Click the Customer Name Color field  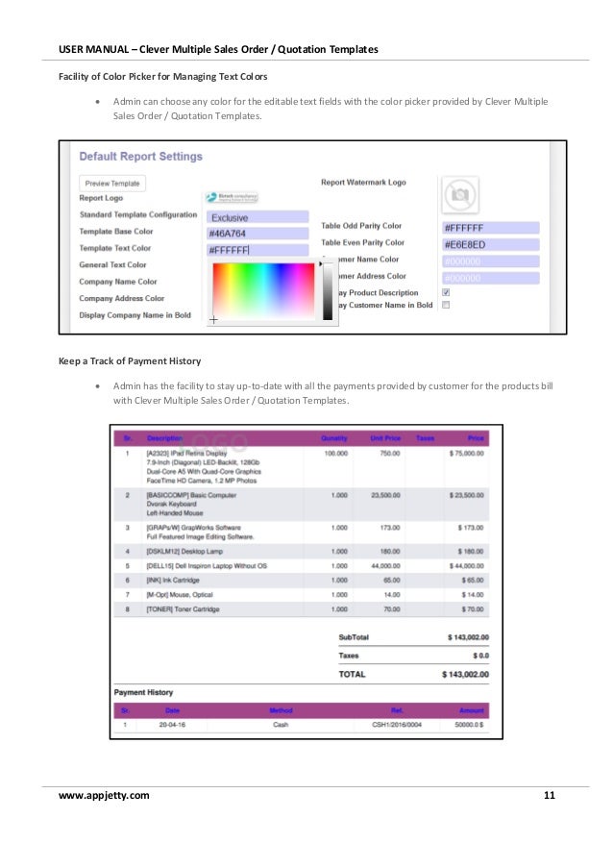491,261
